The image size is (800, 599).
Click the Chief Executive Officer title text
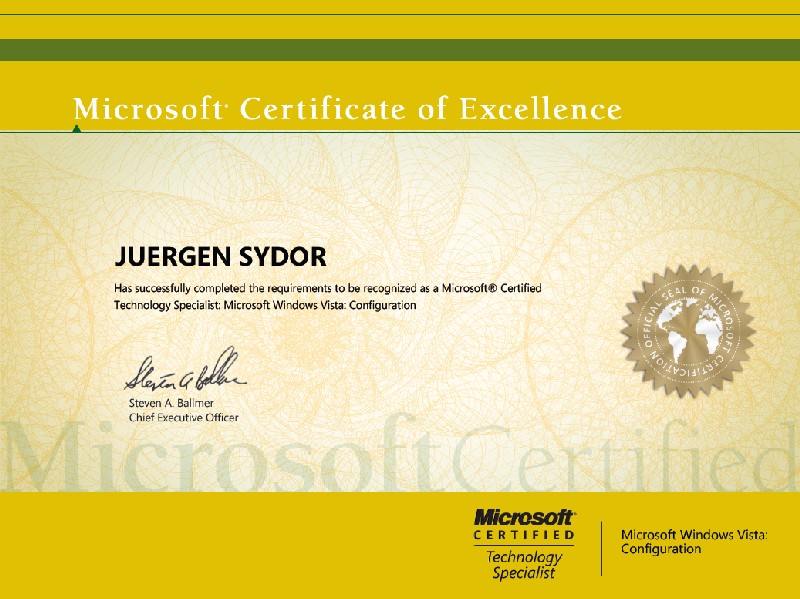click(x=183, y=417)
